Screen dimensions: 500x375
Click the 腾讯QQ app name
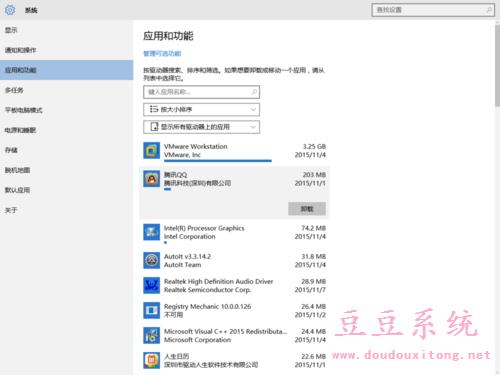175,175
